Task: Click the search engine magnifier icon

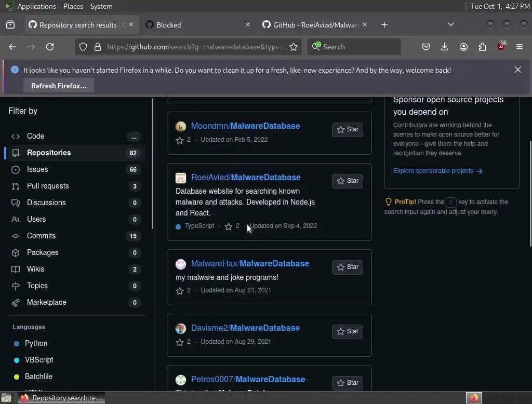Action: (316, 46)
